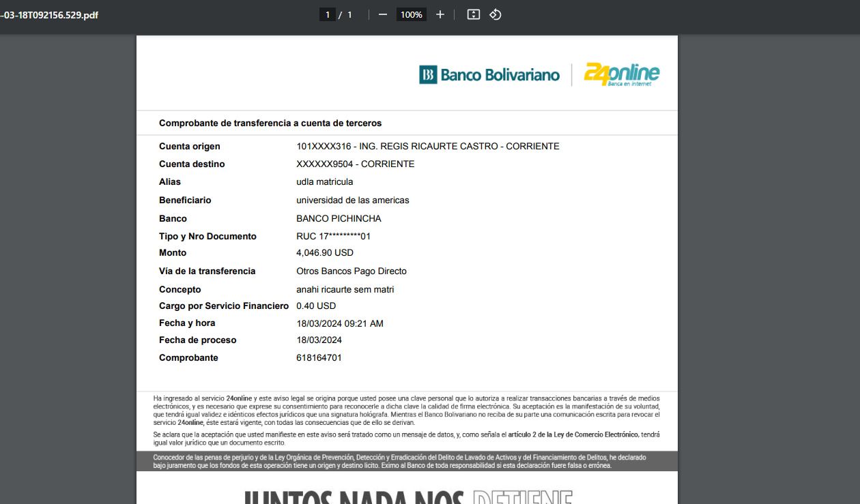Viewport: 860px width, 504px height.
Task: Click the amount 4,046.90 USD
Action: pos(325,253)
